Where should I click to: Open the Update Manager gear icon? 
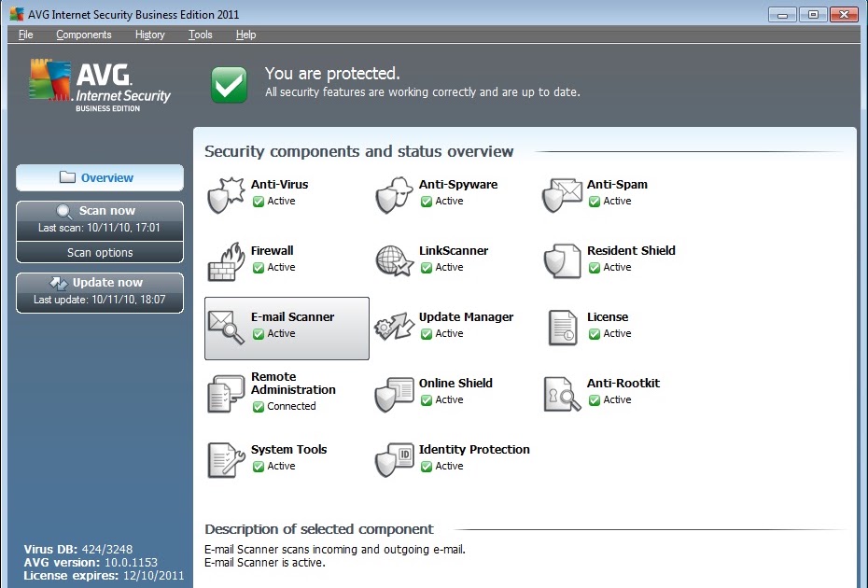[x=394, y=327]
